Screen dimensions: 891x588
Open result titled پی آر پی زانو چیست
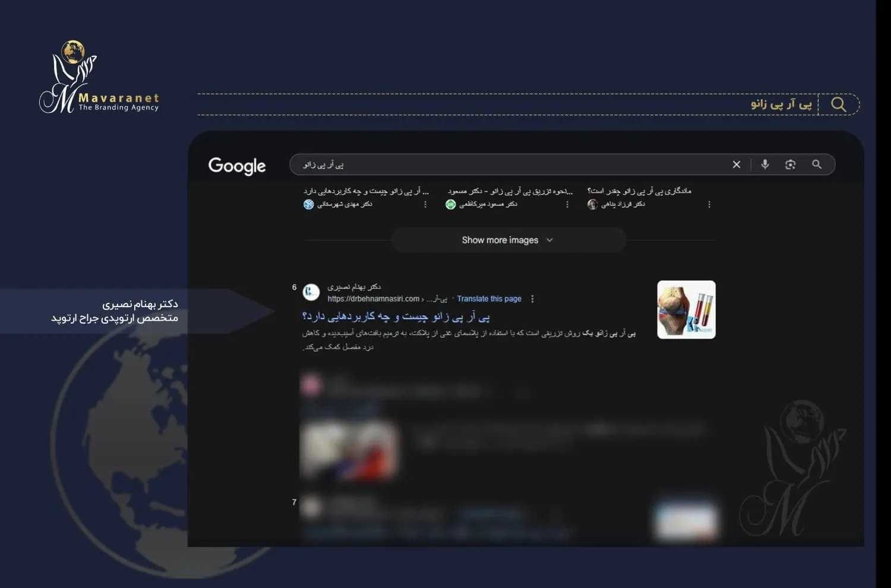click(396, 317)
